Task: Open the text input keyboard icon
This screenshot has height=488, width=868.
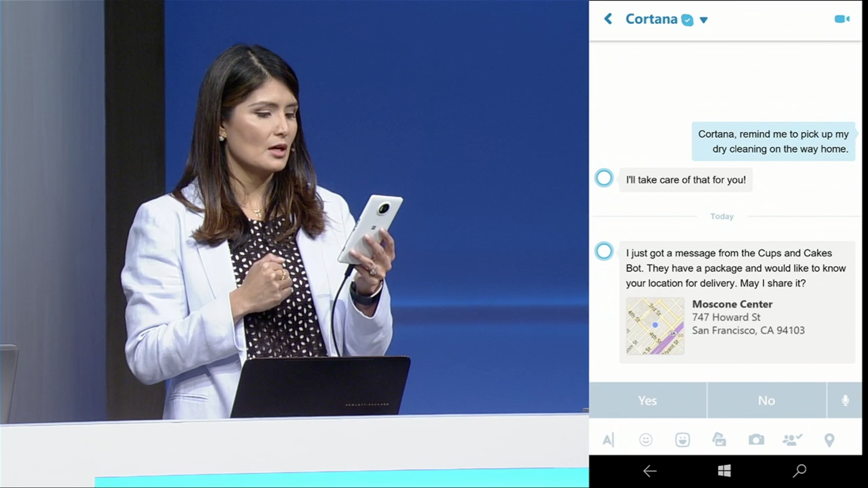Action: pos(609,440)
